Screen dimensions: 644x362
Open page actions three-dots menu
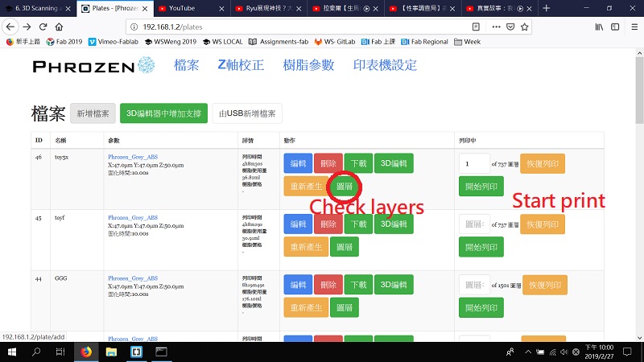(x=496, y=27)
